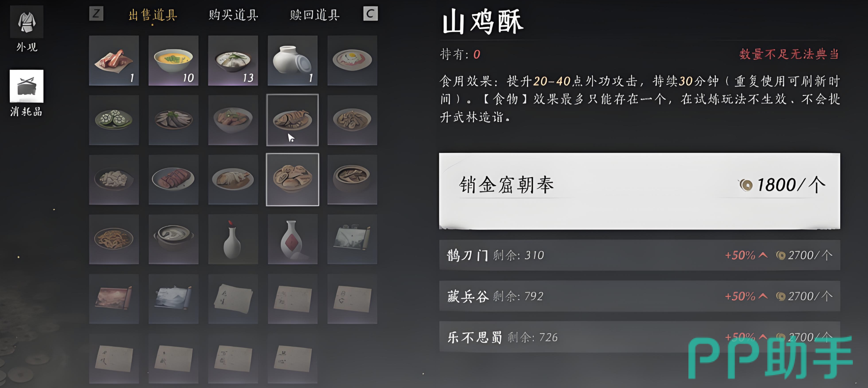Choose the 鹤刀门 buyer row
868x388 pixels.
pos(640,255)
